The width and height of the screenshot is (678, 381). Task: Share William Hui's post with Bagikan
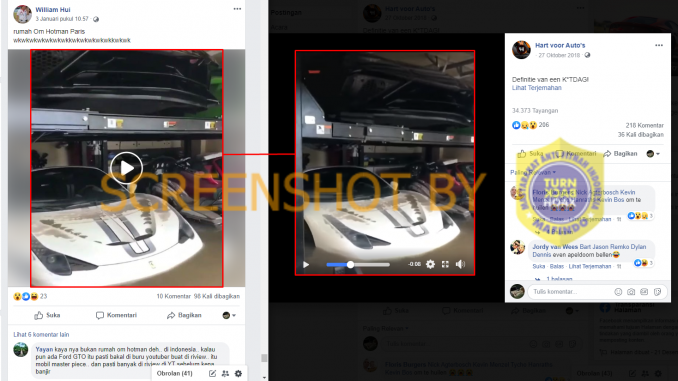click(184, 315)
